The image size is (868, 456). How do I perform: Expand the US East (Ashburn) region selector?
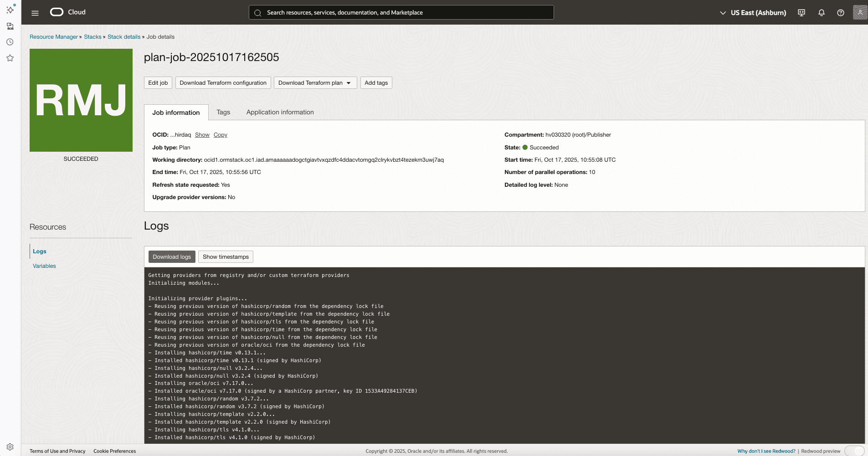(x=758, y=12)
